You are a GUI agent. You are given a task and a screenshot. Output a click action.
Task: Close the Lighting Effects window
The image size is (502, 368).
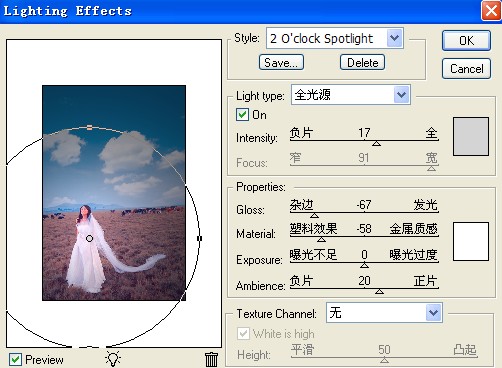pyautogui.click(x=491, y=11)
